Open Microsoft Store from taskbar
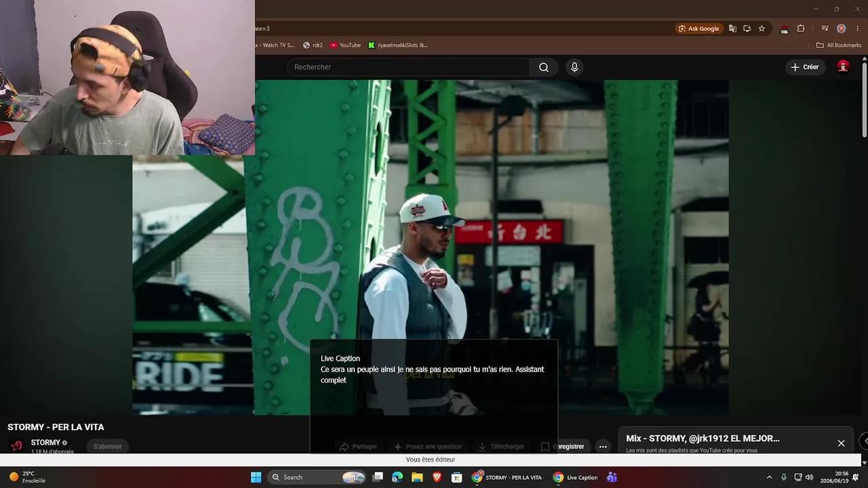This screenshot has height=488, width=868. 457,477
